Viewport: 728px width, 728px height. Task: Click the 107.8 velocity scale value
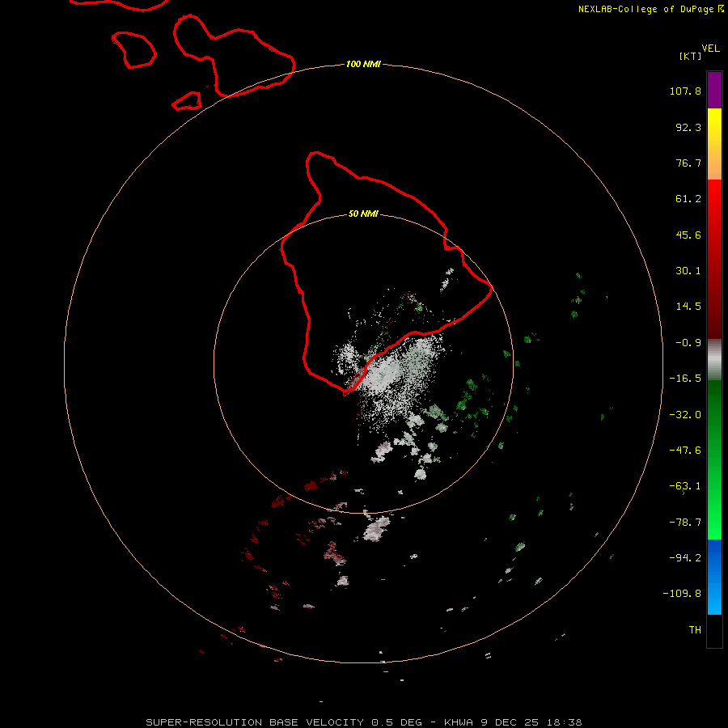(x=685, y=91)
